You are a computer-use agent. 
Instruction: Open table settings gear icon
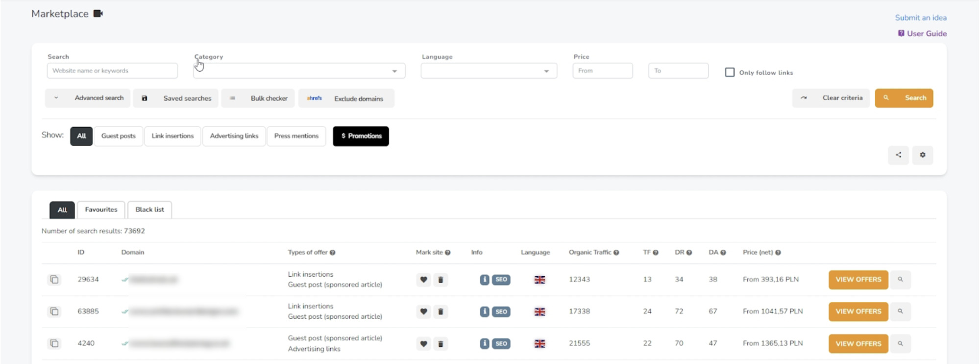[922, 155]
